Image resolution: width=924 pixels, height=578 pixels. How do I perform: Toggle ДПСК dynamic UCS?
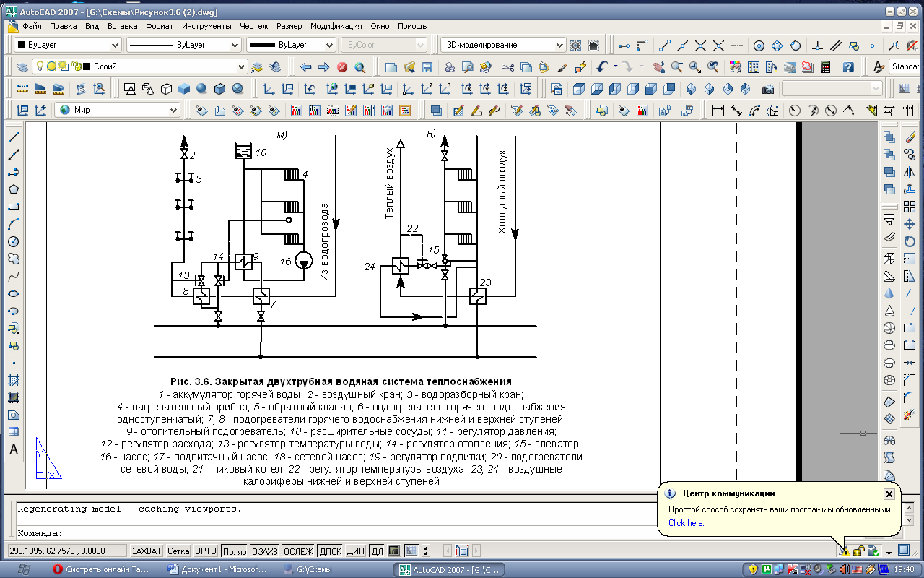[330, 551]
